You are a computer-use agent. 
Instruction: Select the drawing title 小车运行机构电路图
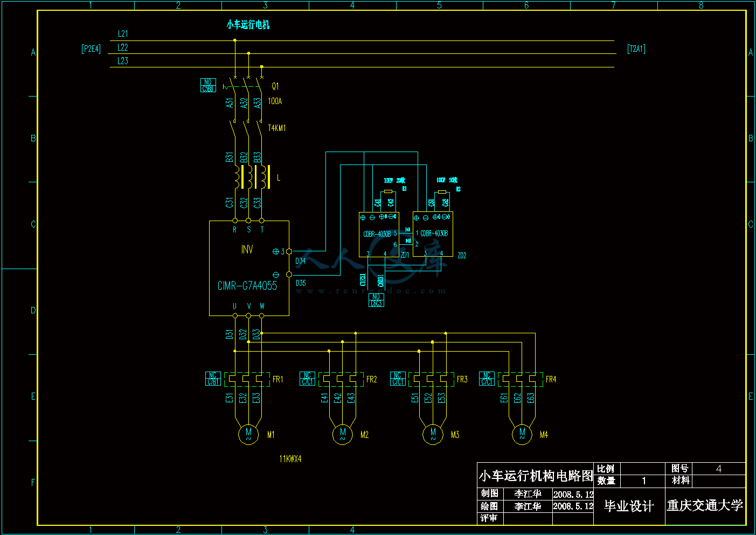[536, 476]
